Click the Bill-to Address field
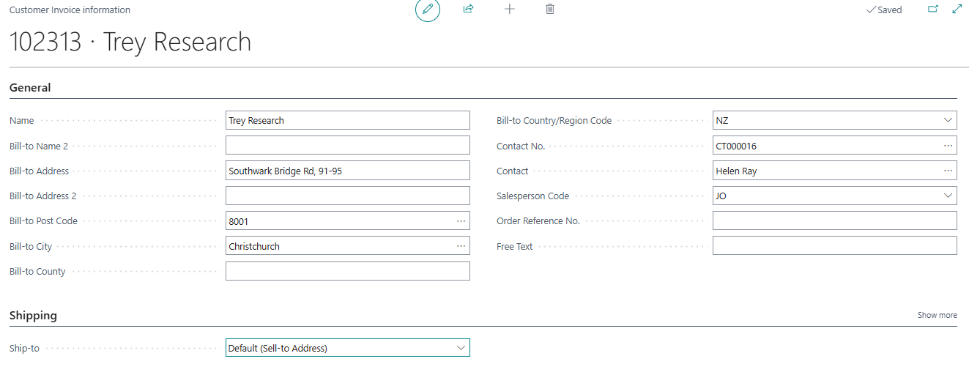This screenshot has height=386, width=980. (x=348, y=171)
